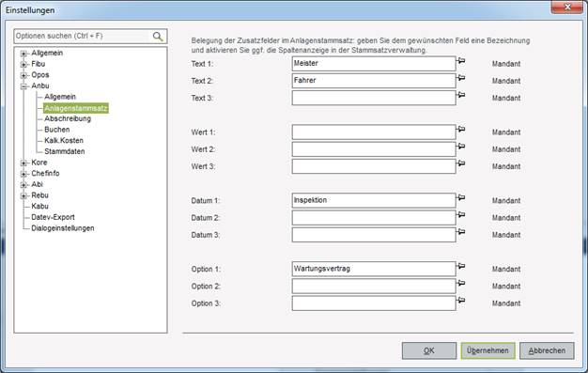Screen dimensions: 588x373
Task: Select the Datev-Export tree item
Action: point(53,217)
